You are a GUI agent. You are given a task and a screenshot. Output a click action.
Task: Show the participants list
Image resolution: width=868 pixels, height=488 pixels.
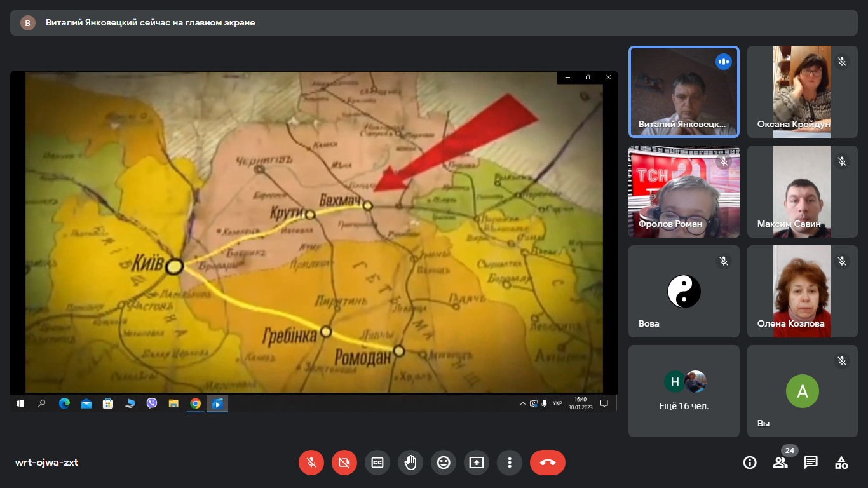click(780, 463)
